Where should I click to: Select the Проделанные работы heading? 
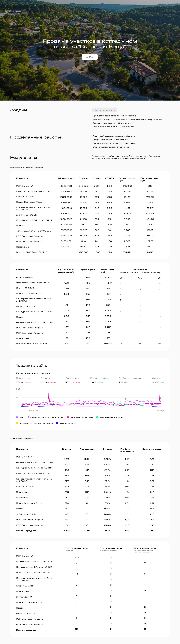coord(35,137)
